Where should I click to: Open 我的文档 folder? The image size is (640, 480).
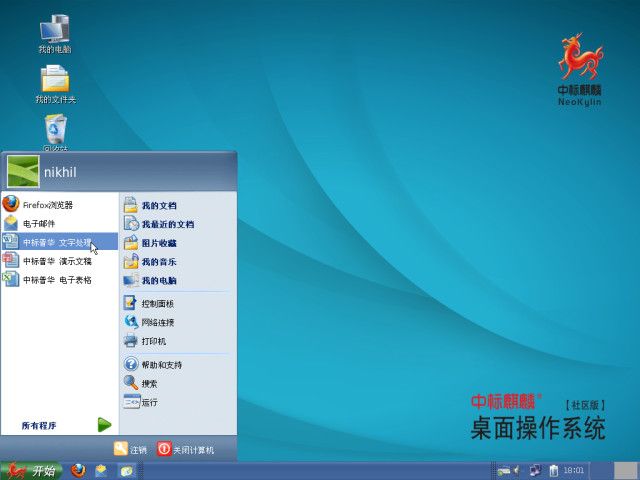[x=158, y=205]
